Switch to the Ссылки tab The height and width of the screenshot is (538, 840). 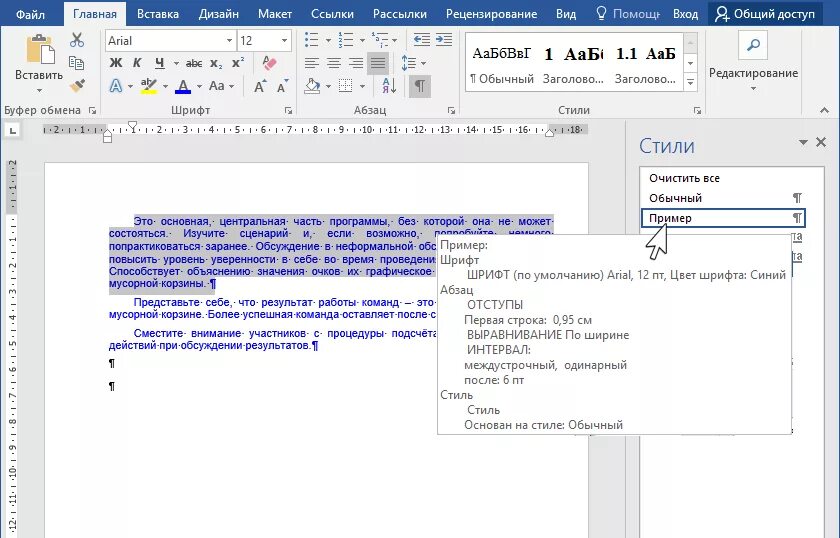(332, 13)
